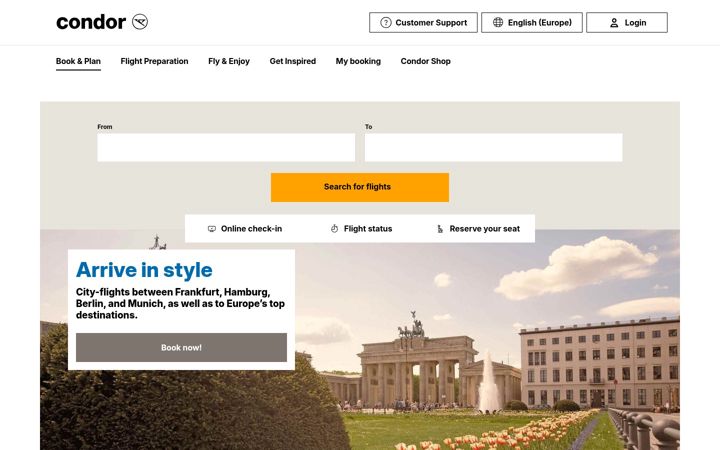
Task: Focus the From airport field
Action: pos(226,147)
